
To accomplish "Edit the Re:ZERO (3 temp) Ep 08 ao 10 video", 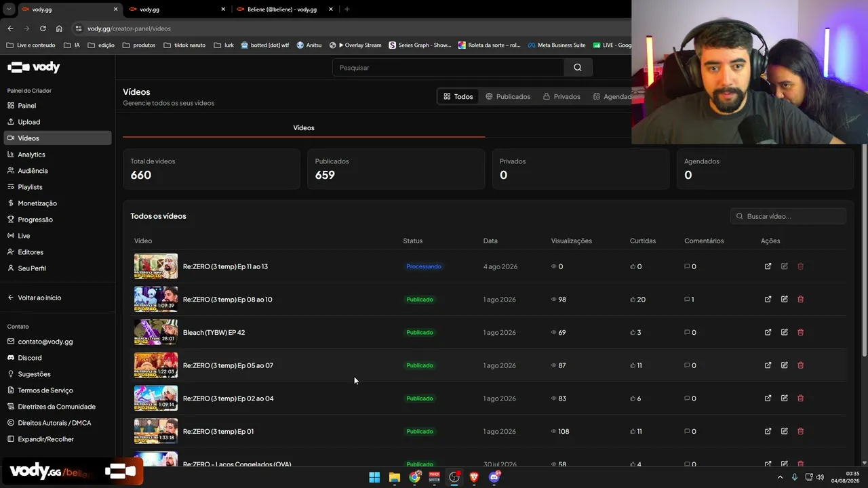I will pos(784,300).
